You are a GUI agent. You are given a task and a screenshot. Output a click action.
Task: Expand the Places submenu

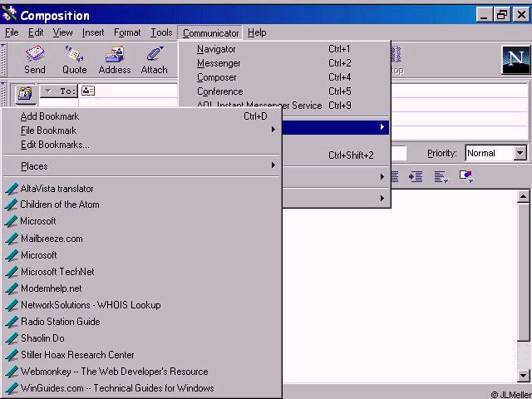142,166
